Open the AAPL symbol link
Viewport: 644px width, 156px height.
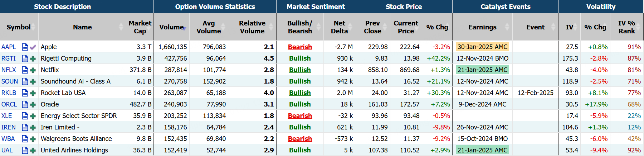[9, 47]
